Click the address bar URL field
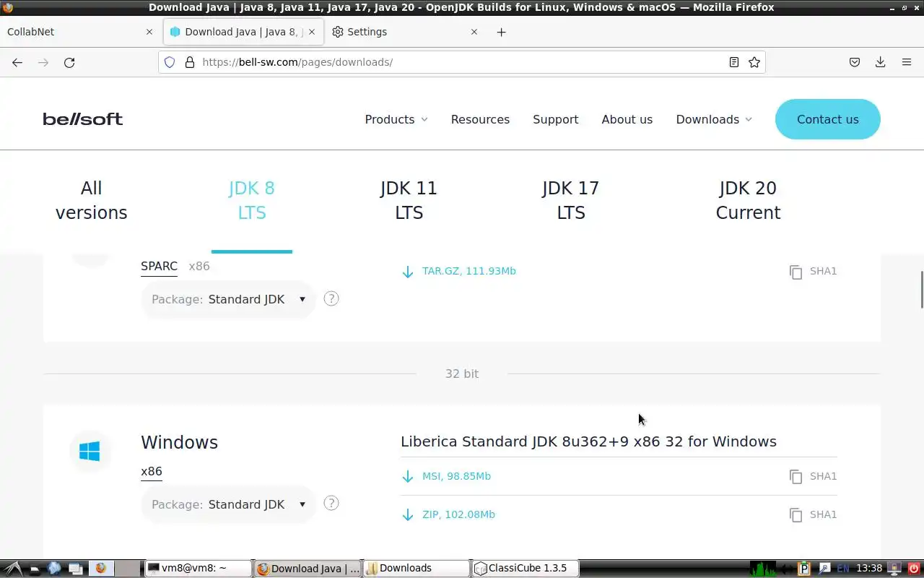924x578 pixels. pos(462,62)
